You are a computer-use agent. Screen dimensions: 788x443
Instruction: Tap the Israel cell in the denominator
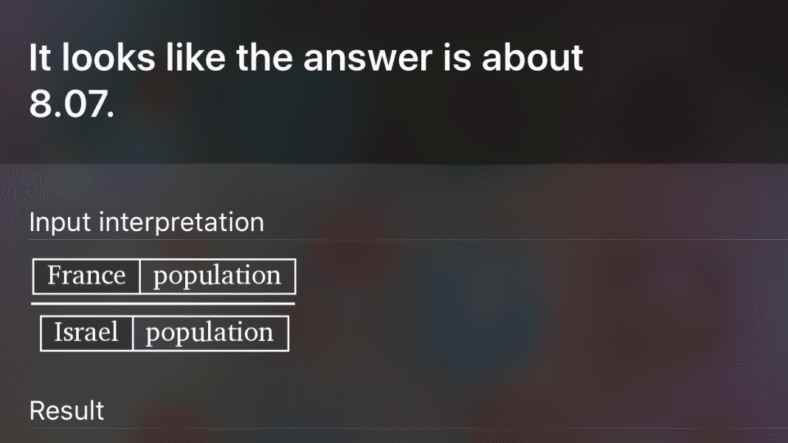[86, 333]
